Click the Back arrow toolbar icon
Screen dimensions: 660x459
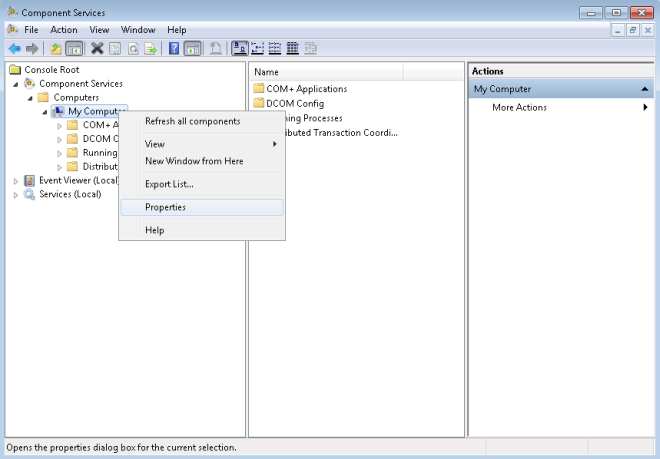[14, 48]
